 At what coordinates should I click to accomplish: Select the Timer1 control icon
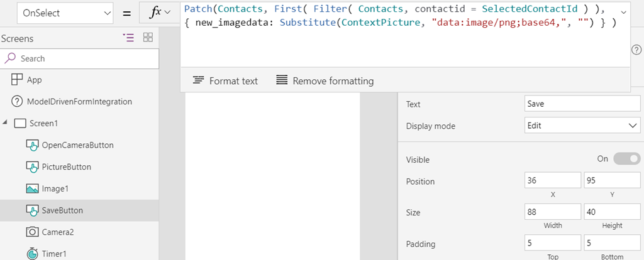pyautogui.click(x=32, y=254)
